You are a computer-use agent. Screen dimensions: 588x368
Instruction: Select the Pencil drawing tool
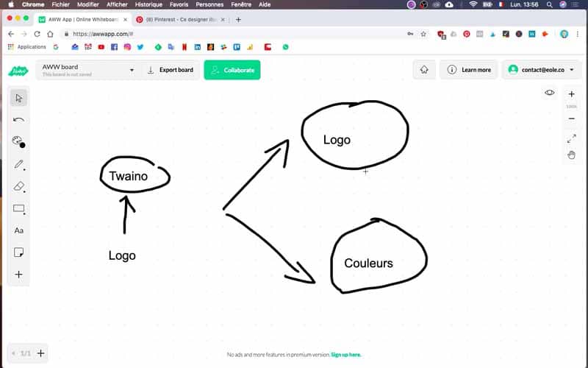click(x=19, y=164)
